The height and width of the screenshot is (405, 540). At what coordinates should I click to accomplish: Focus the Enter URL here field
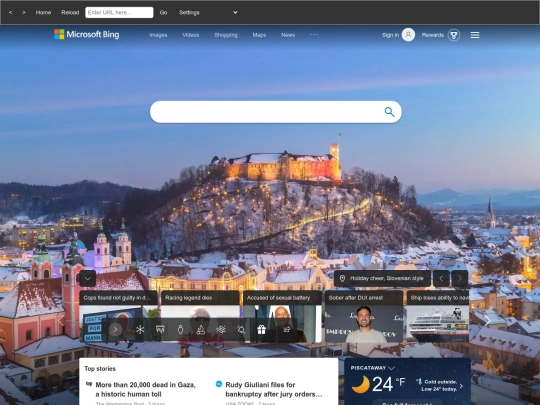pyautogui.click(x=119, y=12)
